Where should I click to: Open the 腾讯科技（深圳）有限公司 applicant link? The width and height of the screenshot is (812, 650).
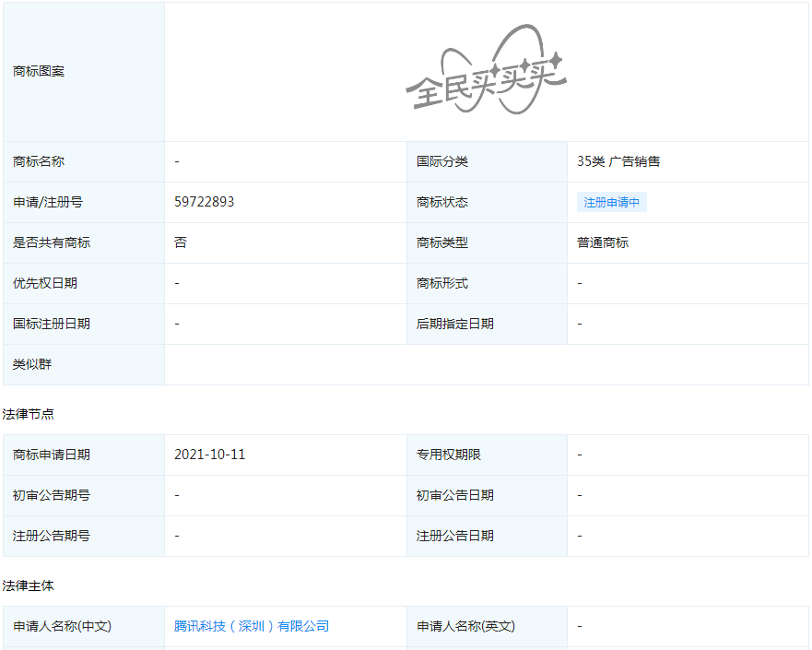[252, 626]
